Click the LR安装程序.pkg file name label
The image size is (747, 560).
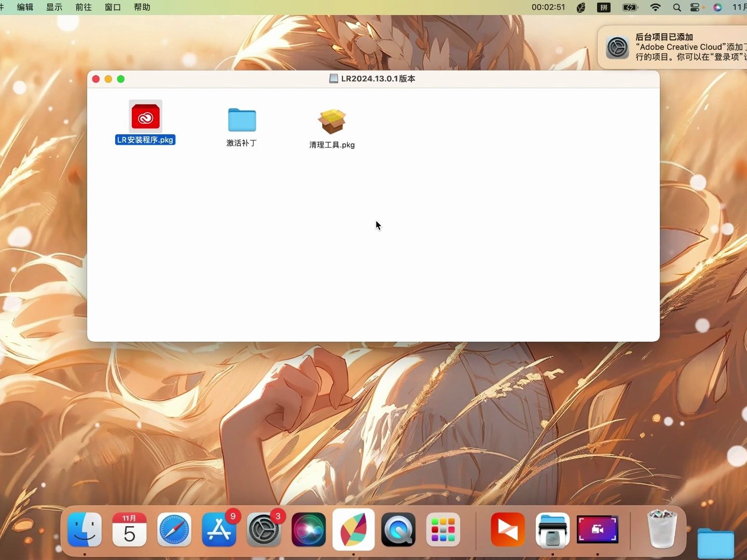pyautogui.click(x=145, y=140)
